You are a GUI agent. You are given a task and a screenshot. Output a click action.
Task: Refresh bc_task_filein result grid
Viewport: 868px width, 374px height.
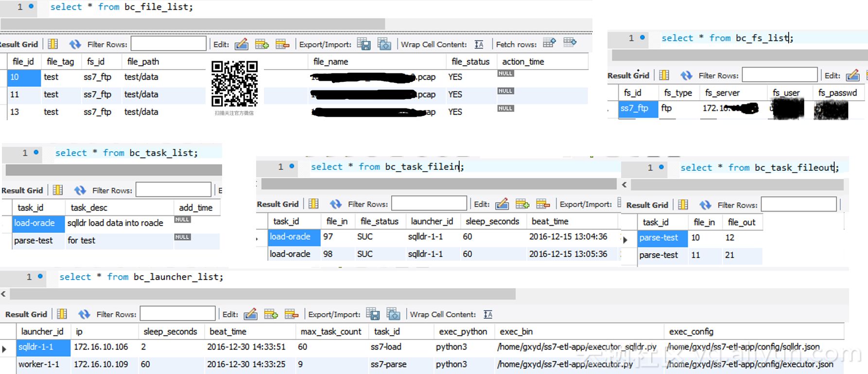[335, 204]
